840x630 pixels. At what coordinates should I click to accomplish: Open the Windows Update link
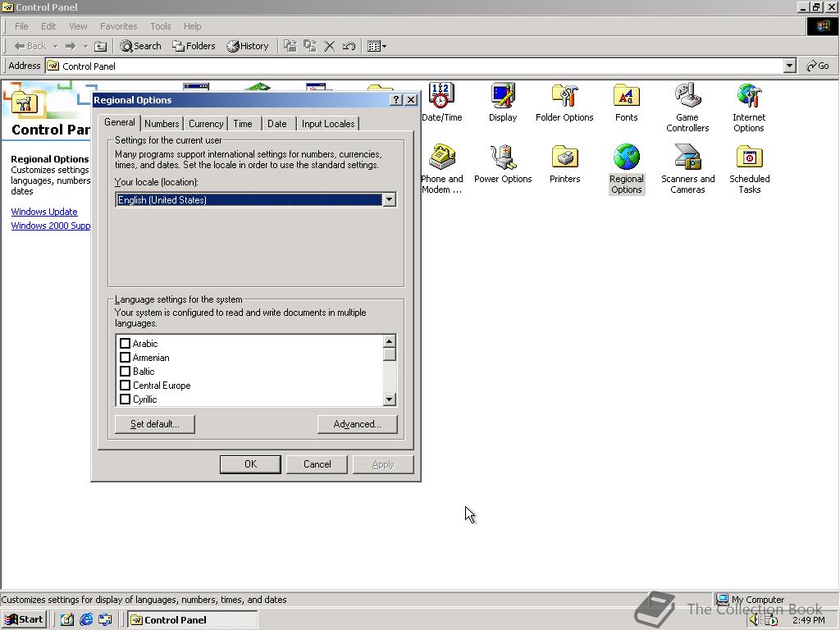[44, 212]
